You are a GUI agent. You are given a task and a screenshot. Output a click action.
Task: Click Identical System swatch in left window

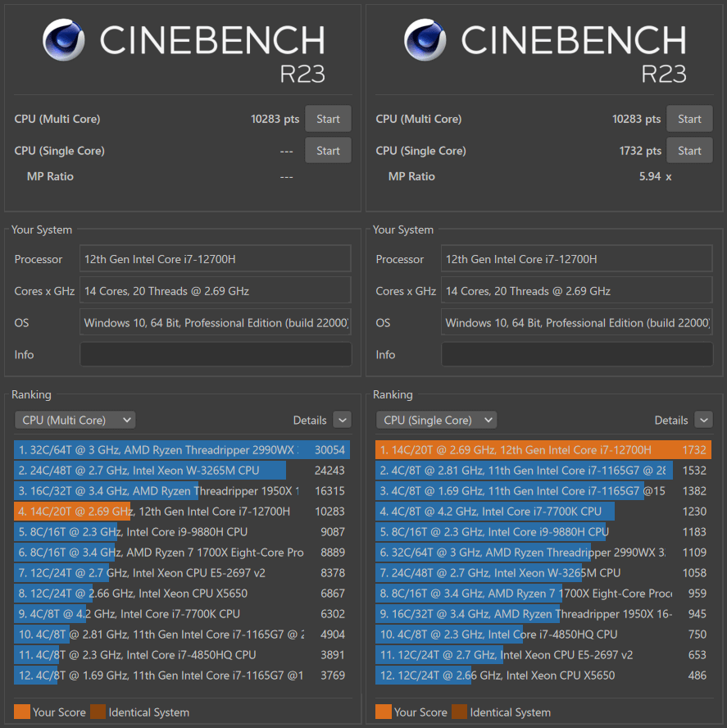click(98, 712)
